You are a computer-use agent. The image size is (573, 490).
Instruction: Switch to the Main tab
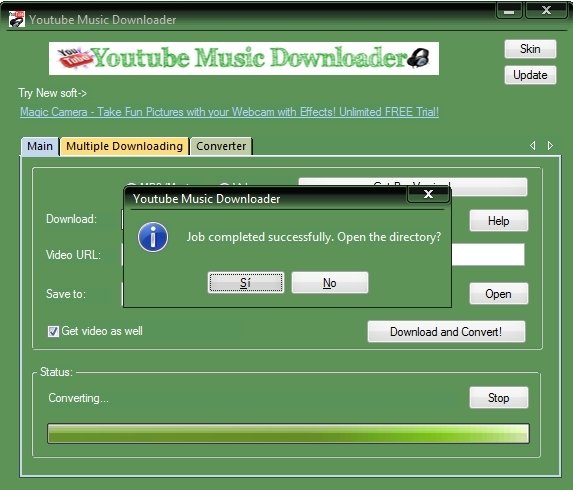[x=40, y=146]
